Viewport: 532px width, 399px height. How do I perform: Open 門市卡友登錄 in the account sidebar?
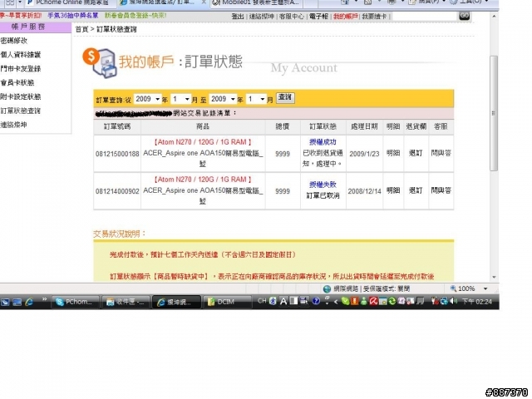pyautogui.click(x=20, y=69)
